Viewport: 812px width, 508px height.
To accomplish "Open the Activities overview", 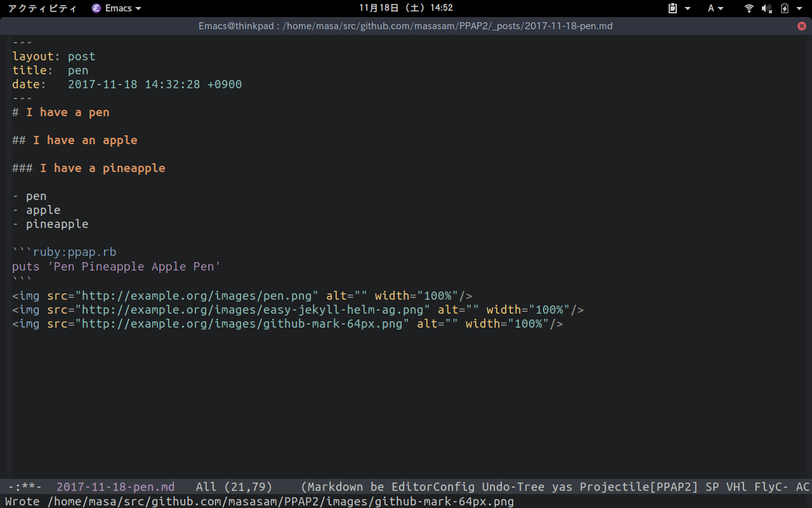I will (42, 8).
